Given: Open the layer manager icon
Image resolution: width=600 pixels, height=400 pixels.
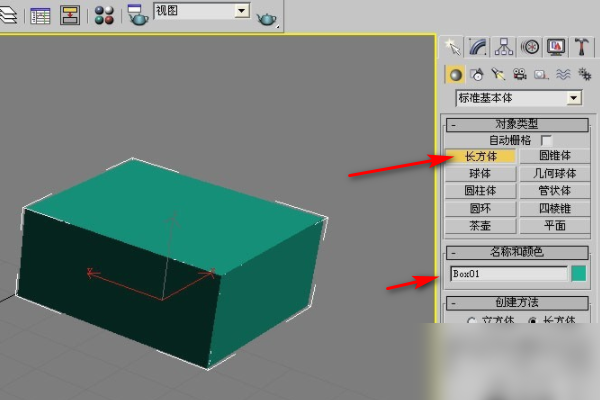Looking at the screenshot, I should (x=8, y=16).
